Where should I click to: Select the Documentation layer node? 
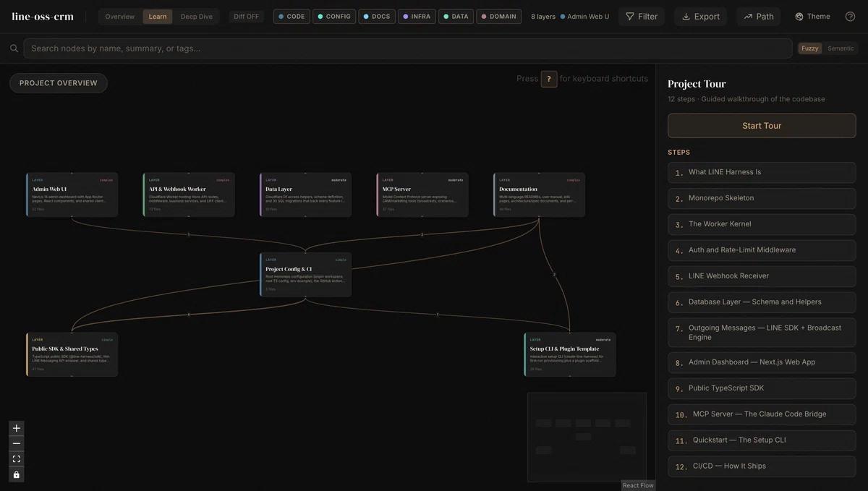pyautogui.click(x=540, y=195)
